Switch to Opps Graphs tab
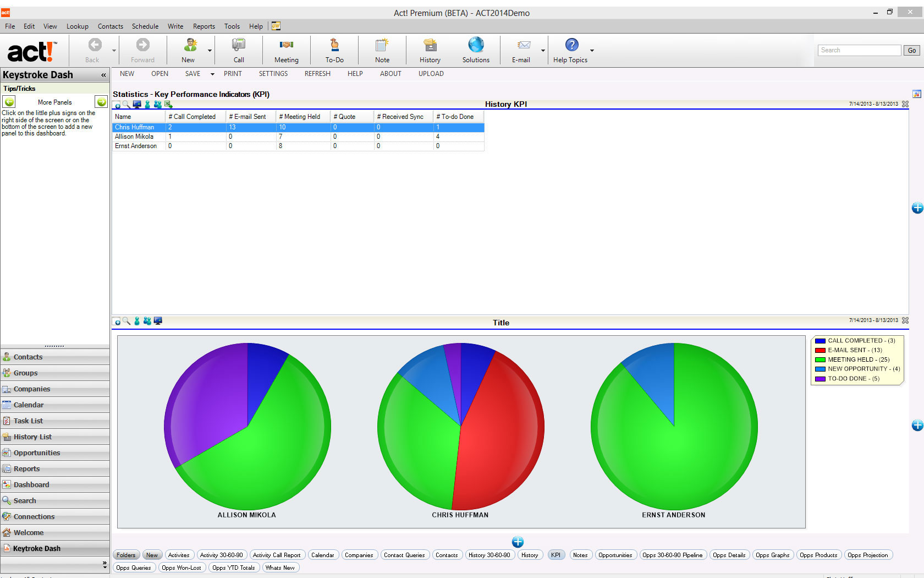This screenshot has width=924, height=578. click(772, 555)
